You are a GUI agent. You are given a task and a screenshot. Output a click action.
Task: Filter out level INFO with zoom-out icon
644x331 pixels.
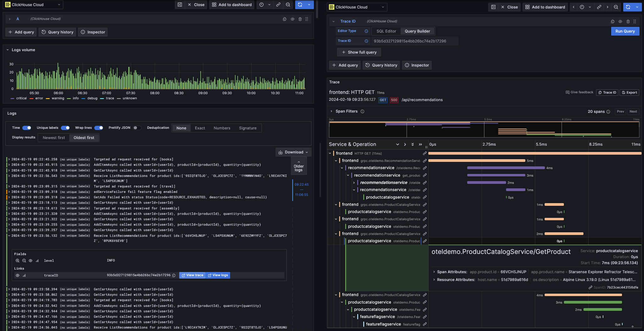click(24, 261)
